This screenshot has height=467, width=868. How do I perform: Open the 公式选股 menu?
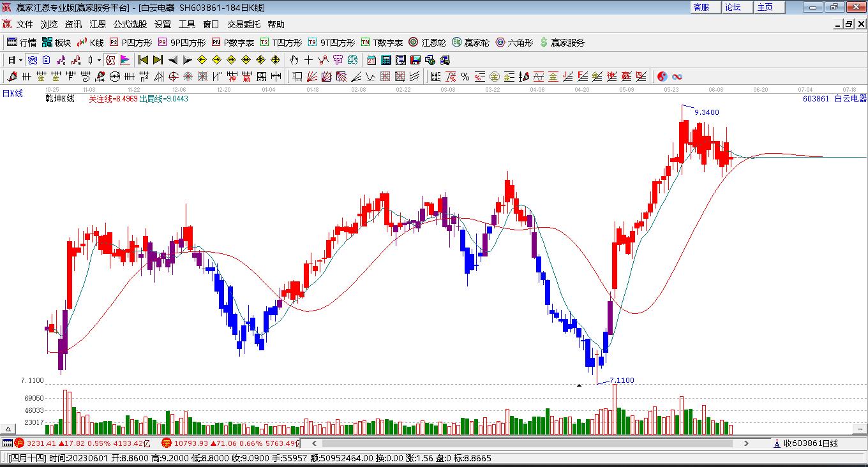[x=130, y=24]
